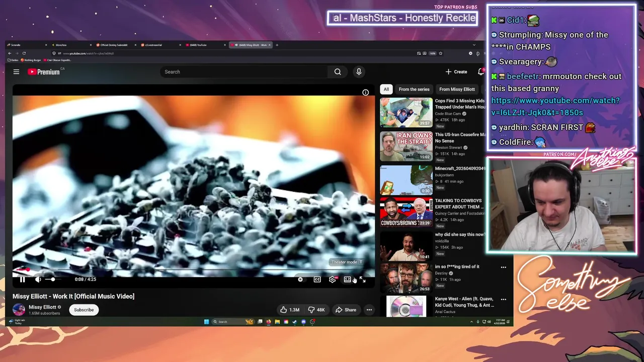Open Nothing Burger bookmark
This screenshot has height=362, width=644.
(x=31, y=60)
